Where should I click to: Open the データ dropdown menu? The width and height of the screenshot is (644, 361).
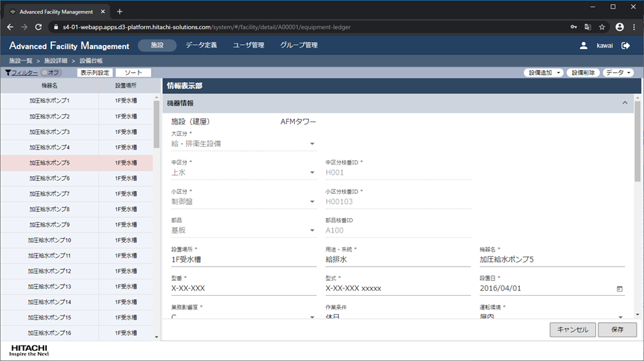(618, 73)
